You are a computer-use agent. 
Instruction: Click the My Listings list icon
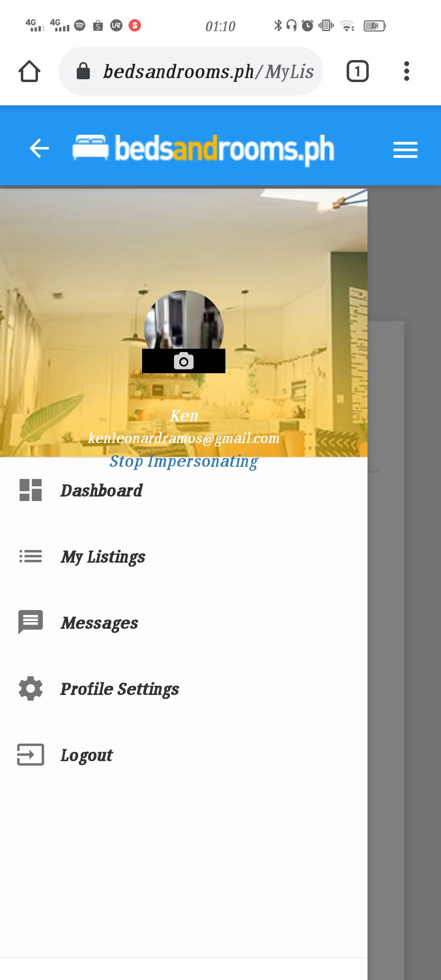[31, 556]
